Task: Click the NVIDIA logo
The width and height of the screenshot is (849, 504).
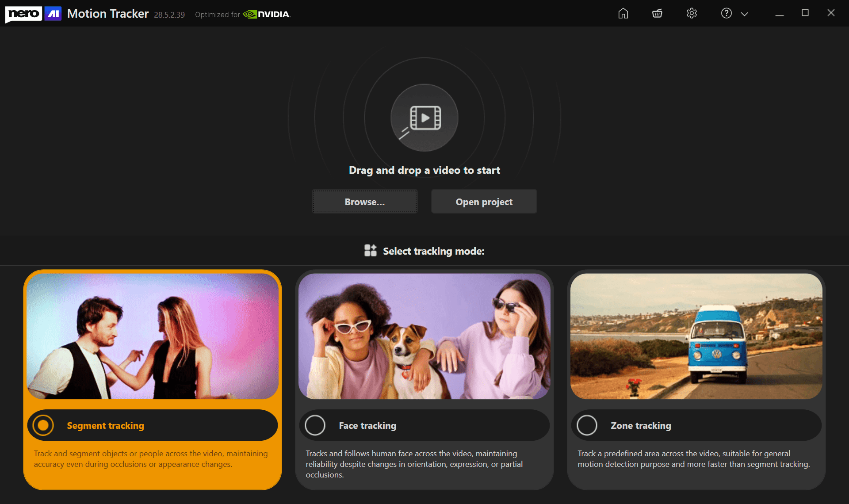Action: pos(267,14)
